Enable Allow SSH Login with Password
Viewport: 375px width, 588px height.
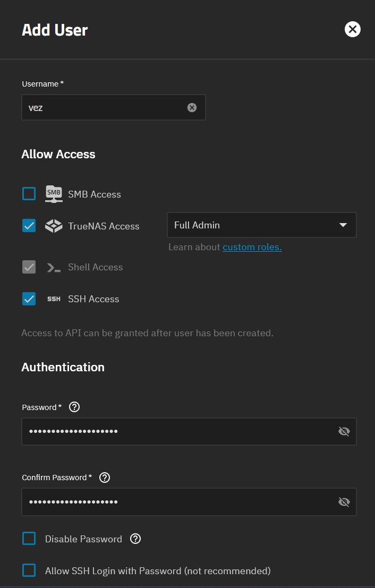click(x=29, y=570)
